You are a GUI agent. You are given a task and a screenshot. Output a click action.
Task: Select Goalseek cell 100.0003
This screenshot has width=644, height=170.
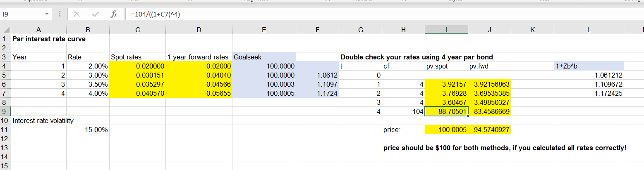click(264, 84)
